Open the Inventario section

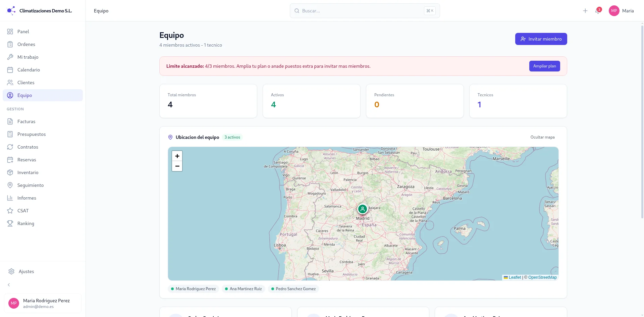28,172
